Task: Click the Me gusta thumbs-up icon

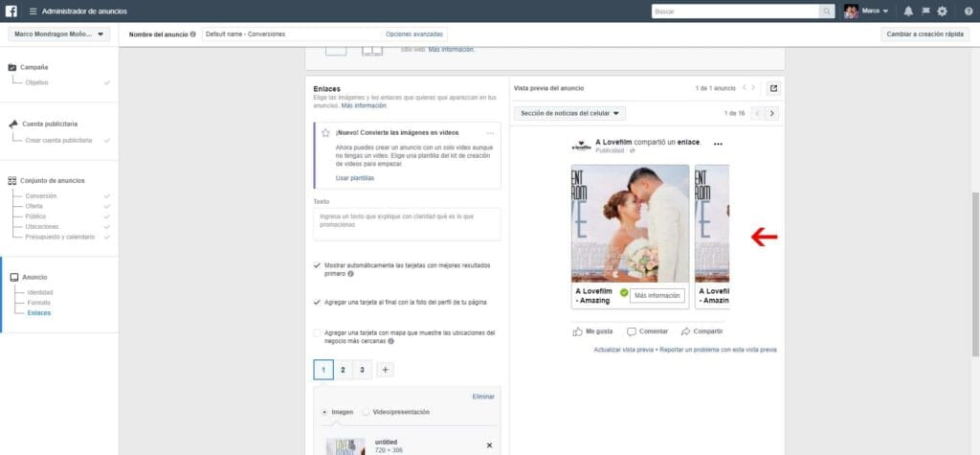Action: tap(577, 331)
